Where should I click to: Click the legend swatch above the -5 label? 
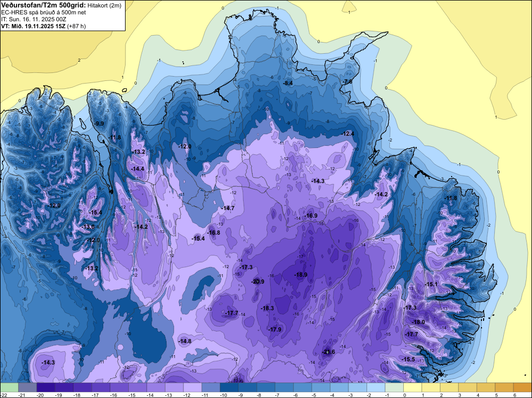pos(321,387)
